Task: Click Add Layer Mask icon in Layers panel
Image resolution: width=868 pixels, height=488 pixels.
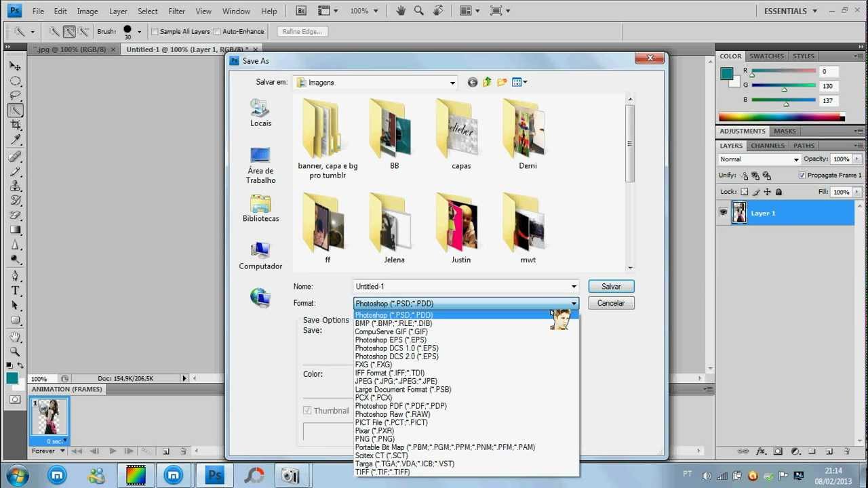Action: 778,451
